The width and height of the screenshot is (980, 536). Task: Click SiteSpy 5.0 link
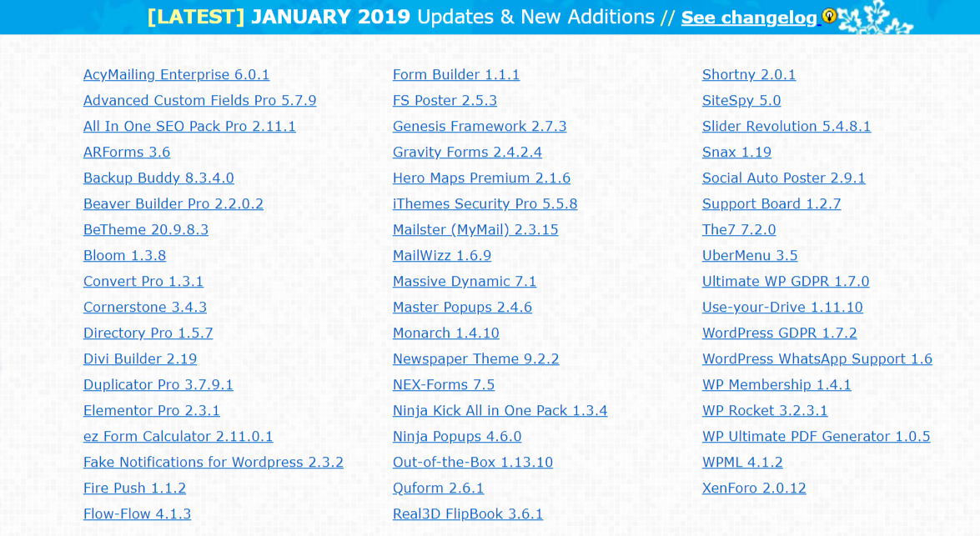pos(741,100)
